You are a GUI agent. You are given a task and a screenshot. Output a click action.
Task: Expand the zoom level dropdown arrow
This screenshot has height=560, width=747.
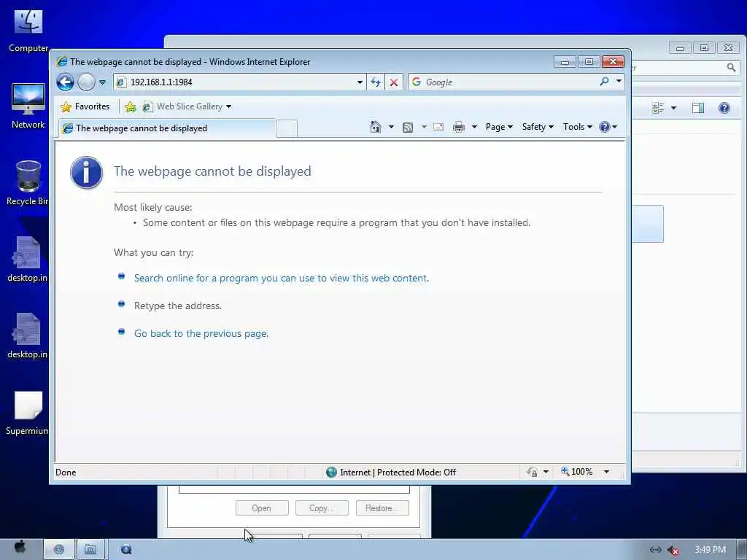pos(606,472)
